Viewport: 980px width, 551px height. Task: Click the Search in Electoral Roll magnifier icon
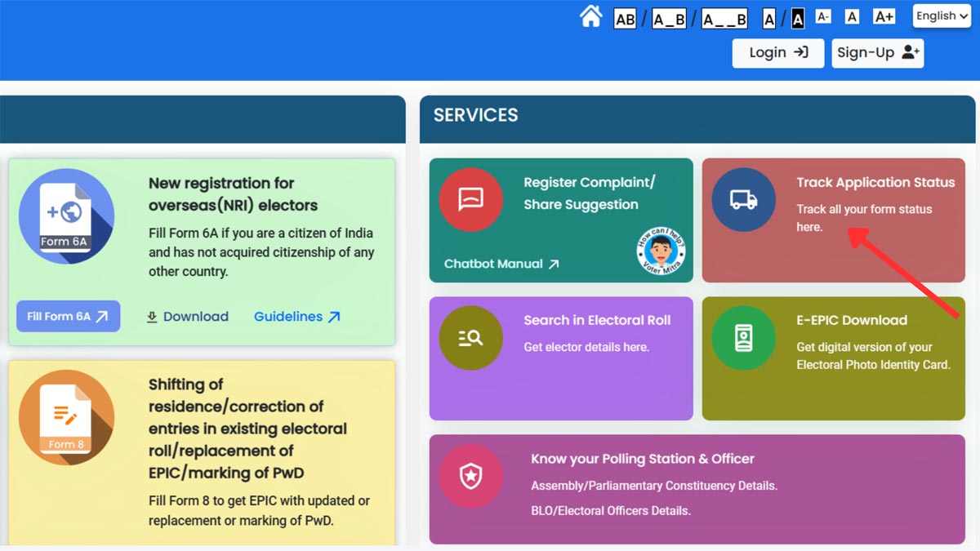pos(471,336)
